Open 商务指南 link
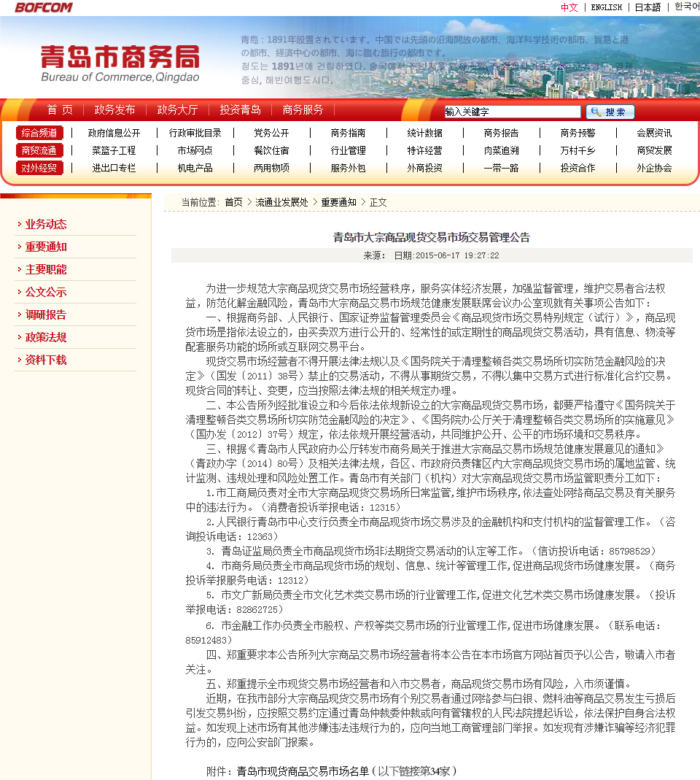 pos(348,133)
